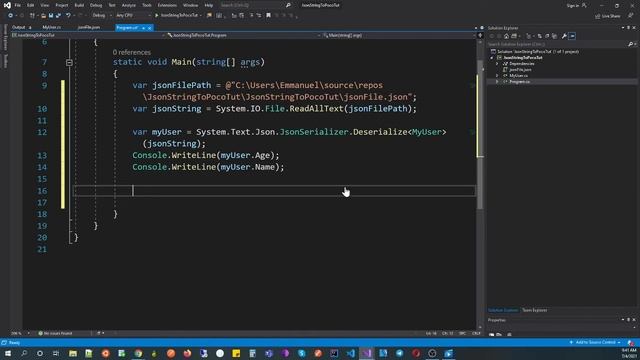The height and width of the screenshot is (360, 640).
Task: Click line 13 Console.WriteLine(myUser.Age) text
Action: (x=206, y=156)
